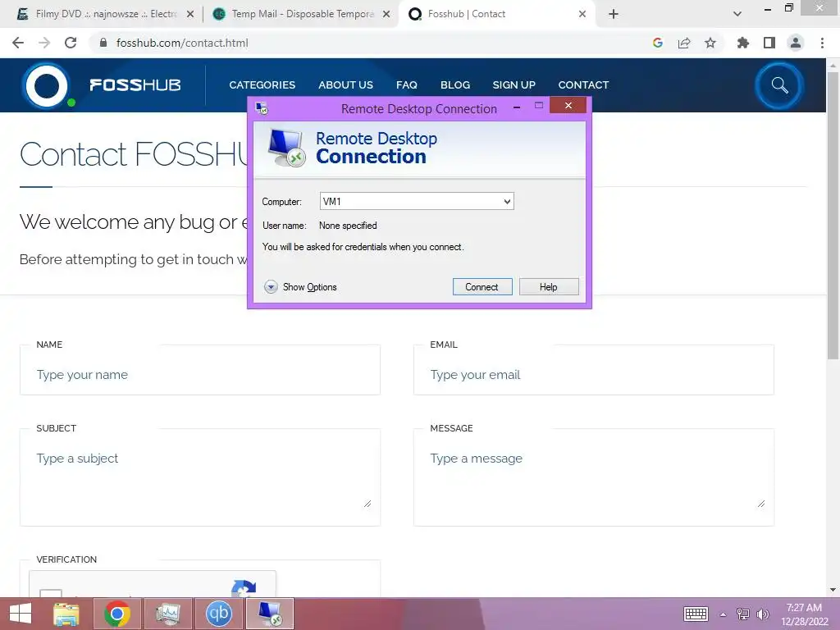Open Chrome profile avatar menu
The width and height of the screenshot is (840, 630).
(796, 43)
